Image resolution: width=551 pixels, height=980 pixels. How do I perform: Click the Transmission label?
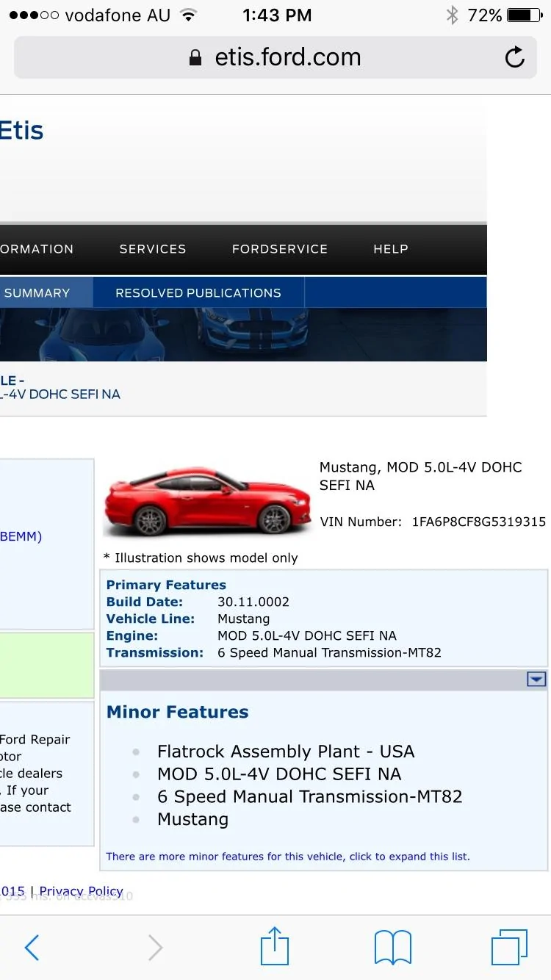(x=155, y=652)
